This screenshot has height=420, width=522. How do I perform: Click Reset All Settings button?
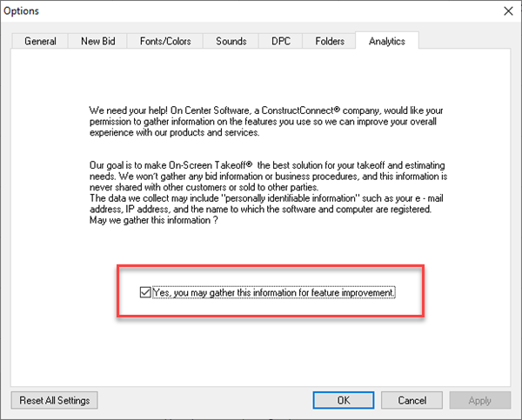pyautogui.click(x=54, y=400)
